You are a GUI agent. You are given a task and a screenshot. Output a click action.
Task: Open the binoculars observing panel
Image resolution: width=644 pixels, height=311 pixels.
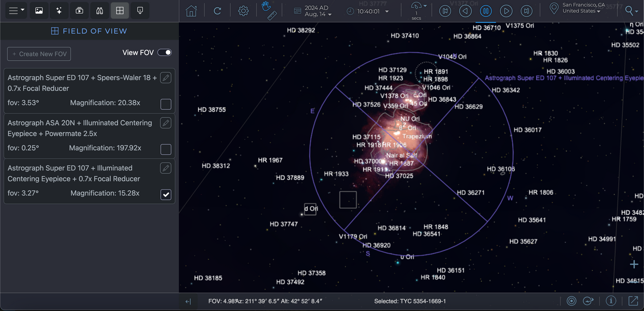[x=99, y=11]
